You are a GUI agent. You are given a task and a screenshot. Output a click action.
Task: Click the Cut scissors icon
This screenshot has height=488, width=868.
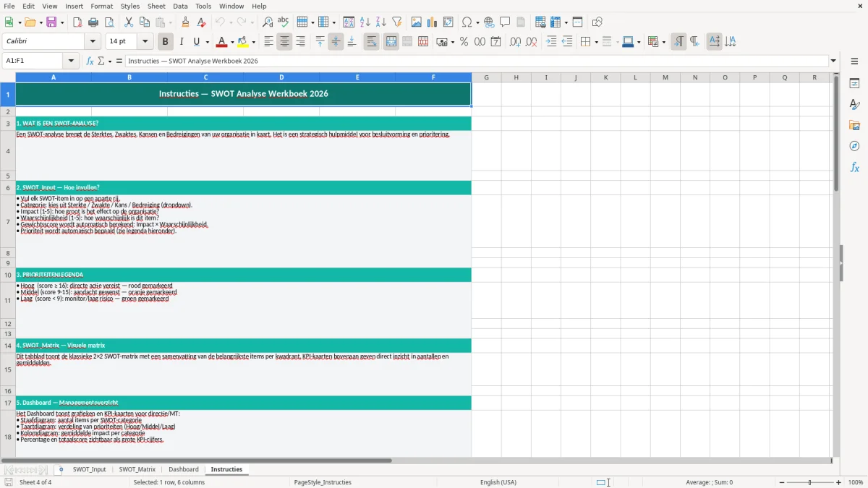coord(128,22)
